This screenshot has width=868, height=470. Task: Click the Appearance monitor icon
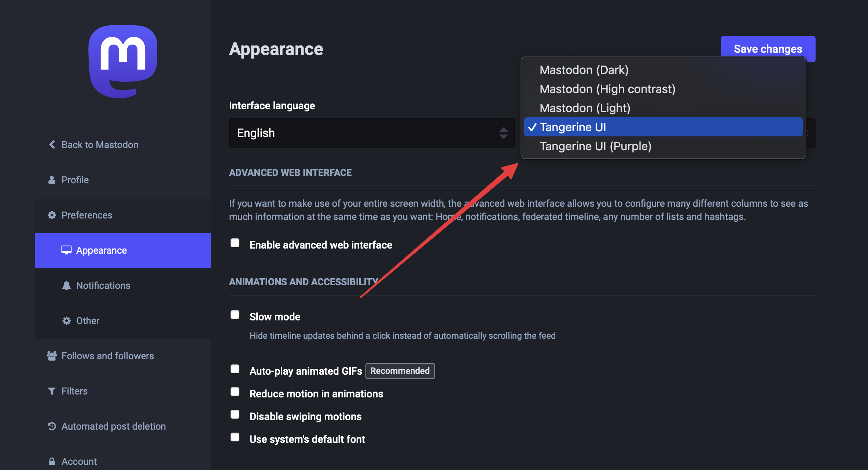pos(66,250)
